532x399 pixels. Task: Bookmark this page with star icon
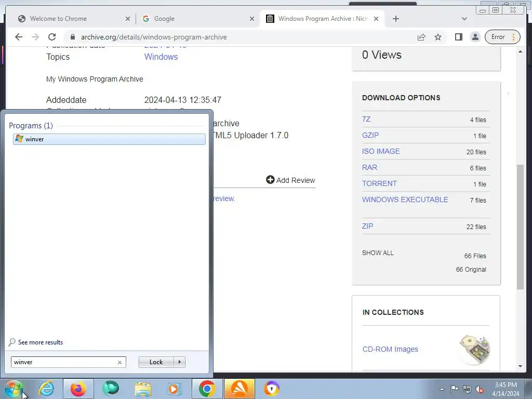coord(438,37)
